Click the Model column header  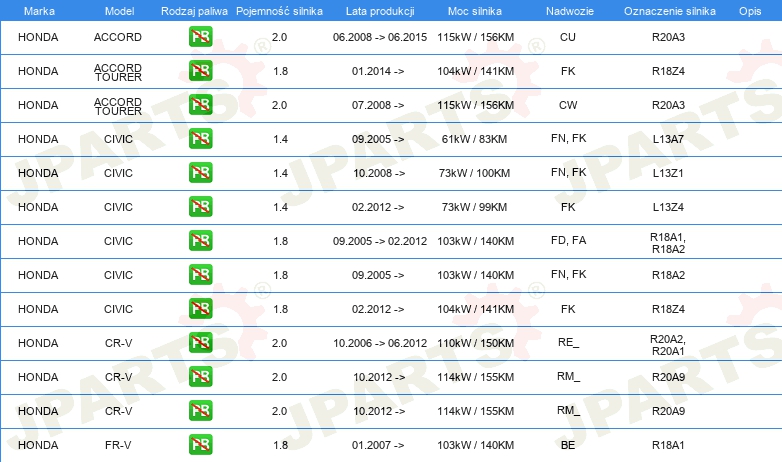[x=119, y=11]
